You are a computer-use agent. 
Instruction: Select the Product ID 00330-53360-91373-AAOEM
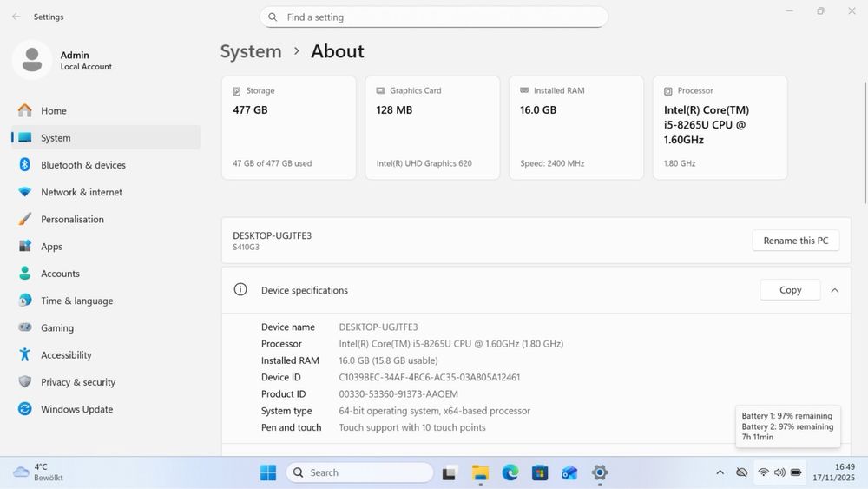tap(398, 394)
